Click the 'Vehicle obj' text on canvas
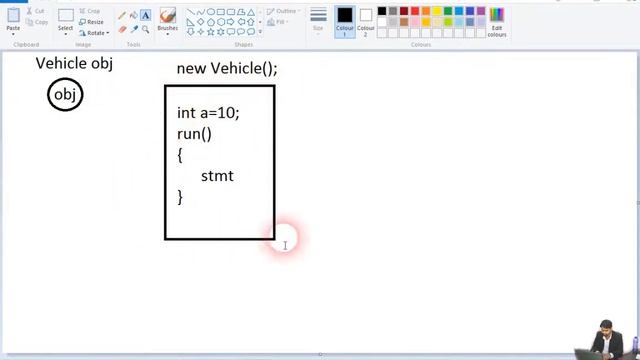This screenshot has height=360, width=640. pos(74,63)
